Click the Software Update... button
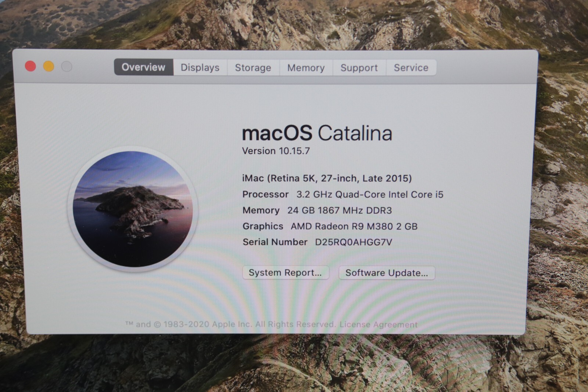Screen dimensions: 588x392 pos(387,273)
